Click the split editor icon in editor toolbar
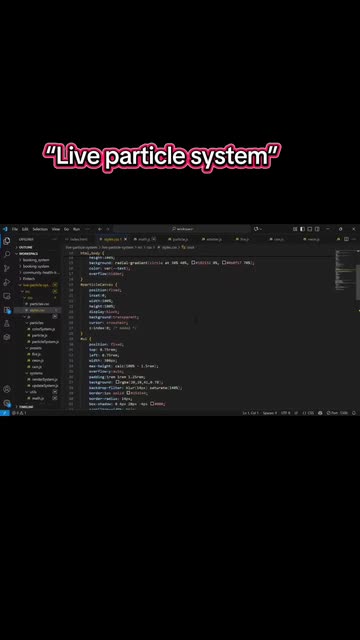This screenshot has width=360, height=640. pyautogui.click(x=347, y=239)
